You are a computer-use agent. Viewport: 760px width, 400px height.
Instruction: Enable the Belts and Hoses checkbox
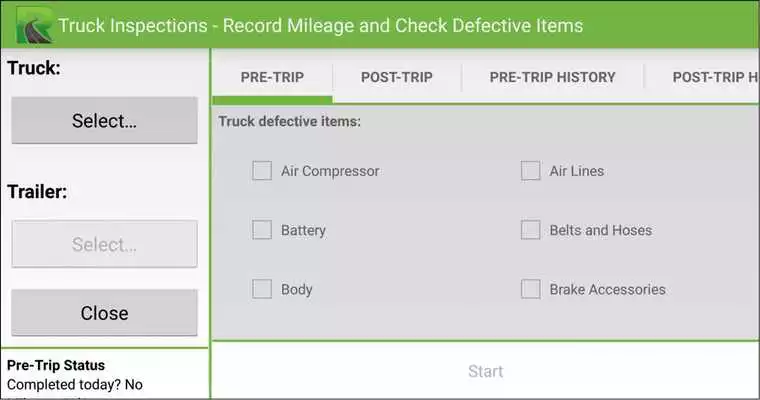point(530,230)
